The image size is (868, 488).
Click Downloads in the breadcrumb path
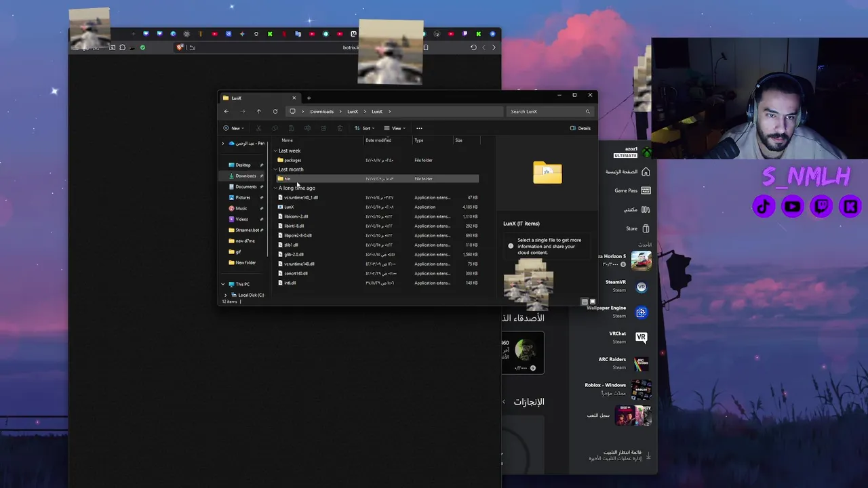(x=322, y=112)
